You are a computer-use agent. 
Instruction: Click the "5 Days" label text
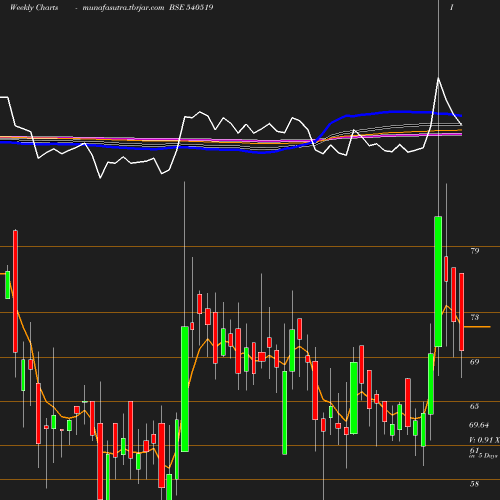tap(488, 456)
